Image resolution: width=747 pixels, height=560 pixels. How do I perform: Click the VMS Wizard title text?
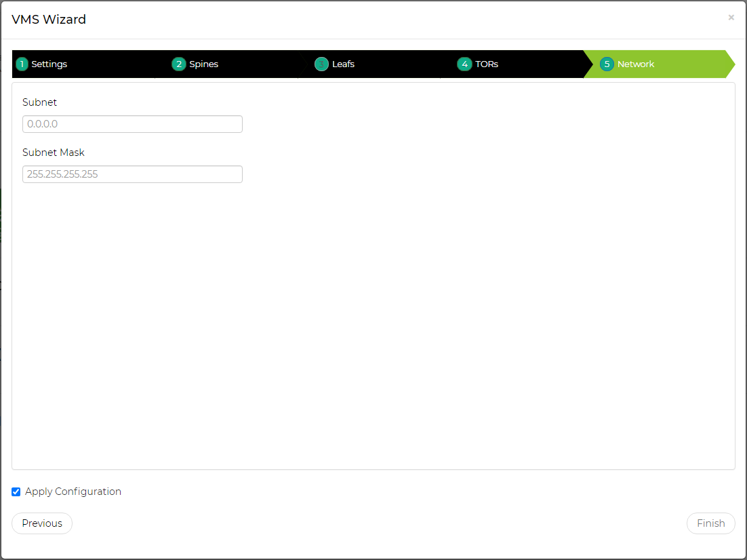[49, 20]
